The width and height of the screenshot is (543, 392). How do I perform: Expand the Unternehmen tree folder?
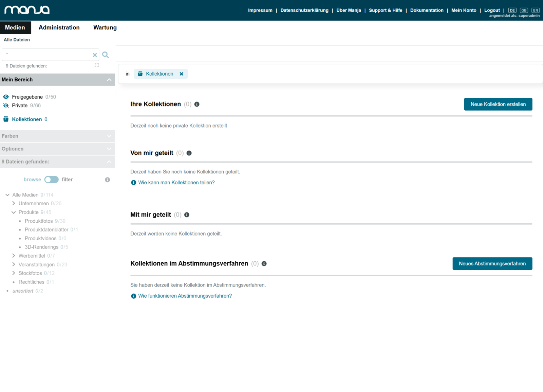pos(14,203)
